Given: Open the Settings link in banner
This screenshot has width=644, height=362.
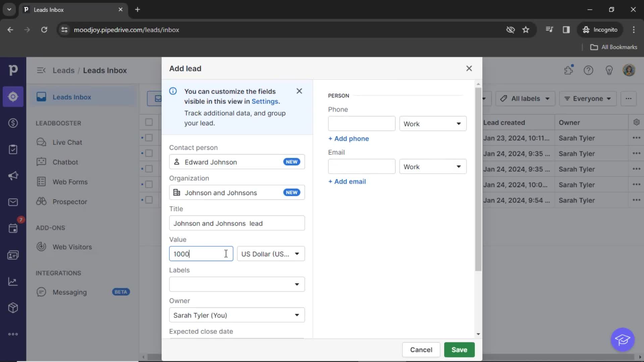Looking at the screenshot, I should 265,101.
